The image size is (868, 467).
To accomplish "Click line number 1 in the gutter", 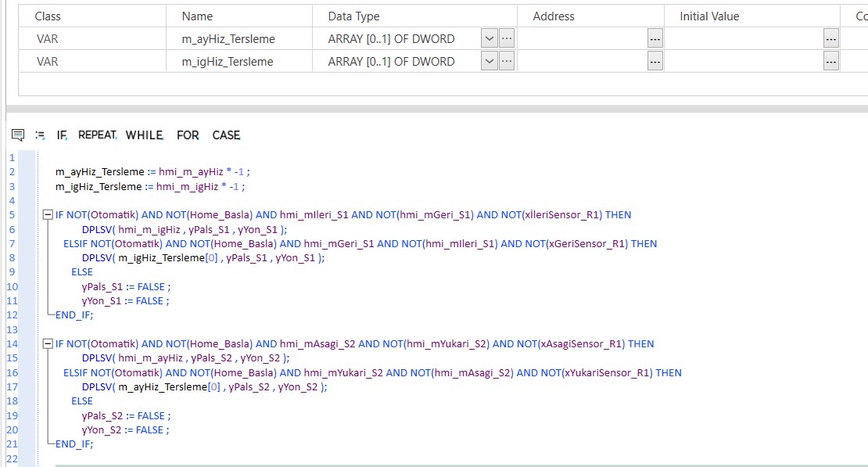I will pyautogui.click(x=13, y=157).
